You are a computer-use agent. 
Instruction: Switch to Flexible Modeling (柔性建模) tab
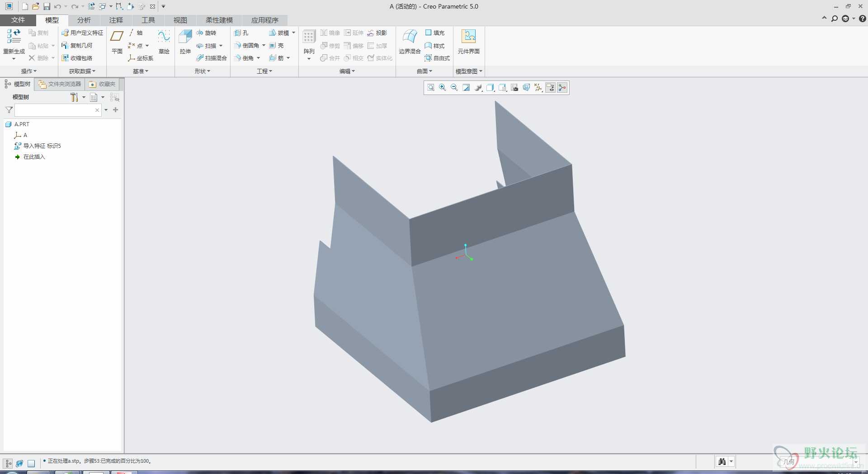(219, 20)
